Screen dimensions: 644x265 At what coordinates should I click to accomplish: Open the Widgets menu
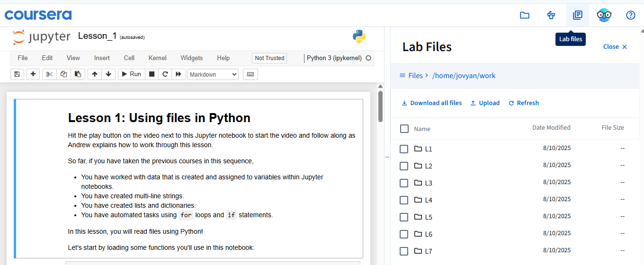click(191, 58)
